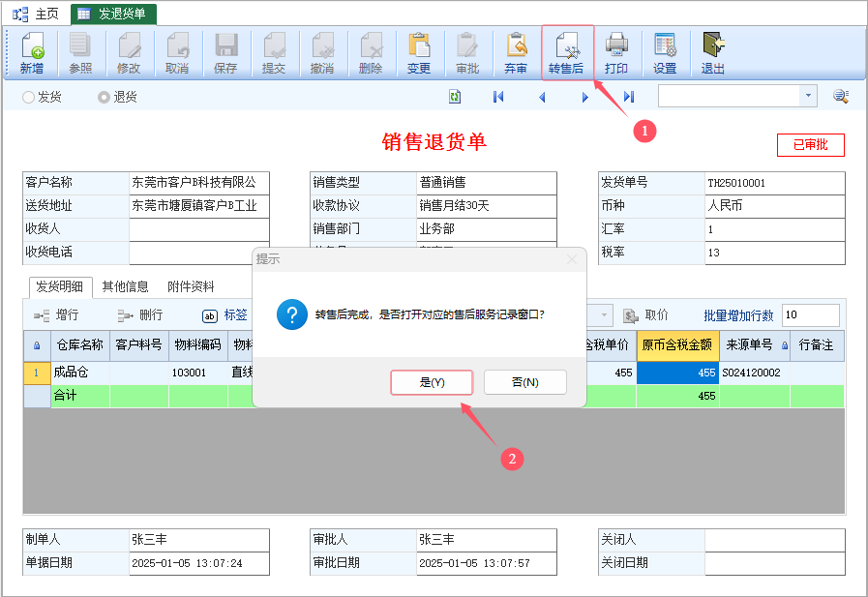Image resolution: width=868 pixels, height=597 pixels.
Task: Select the 发货 radio button
Action: [28, 98]
